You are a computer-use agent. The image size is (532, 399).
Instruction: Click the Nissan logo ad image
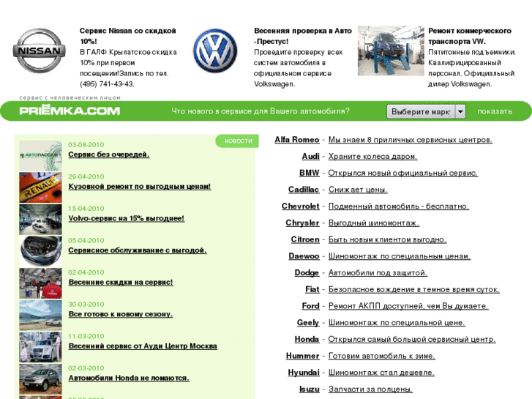40,51
